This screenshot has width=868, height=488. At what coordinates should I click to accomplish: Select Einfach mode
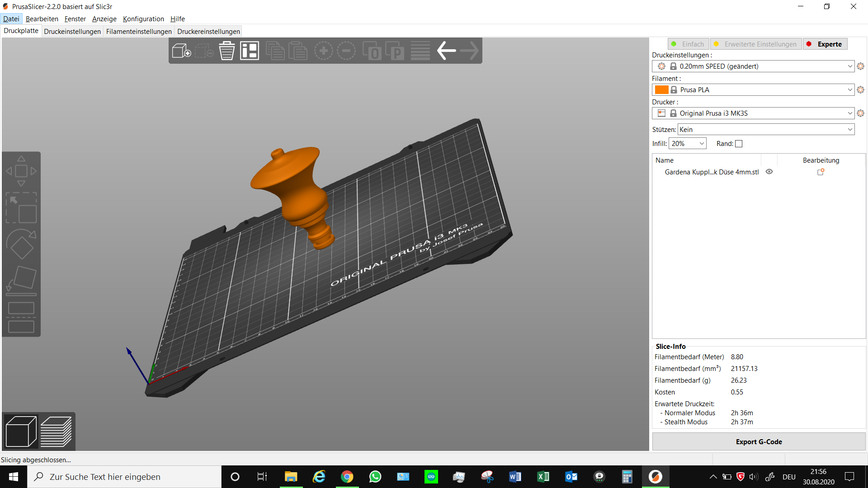tap(689, 44)
